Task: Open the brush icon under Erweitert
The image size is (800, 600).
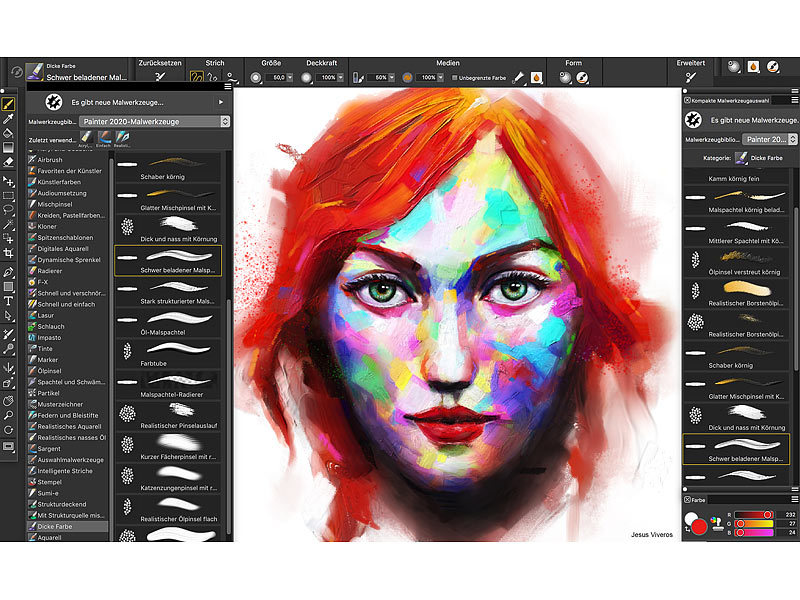Action: pos(690,78)
